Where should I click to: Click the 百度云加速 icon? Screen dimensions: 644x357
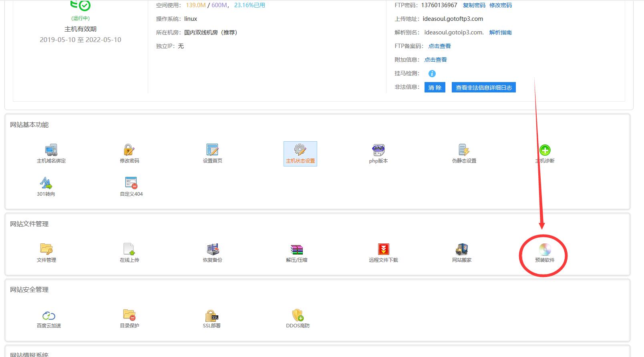pyautogui.click(x=49, y=315)
